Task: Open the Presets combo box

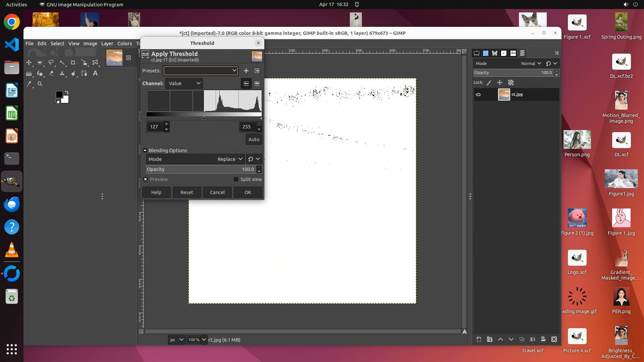Action: point(201,71)
